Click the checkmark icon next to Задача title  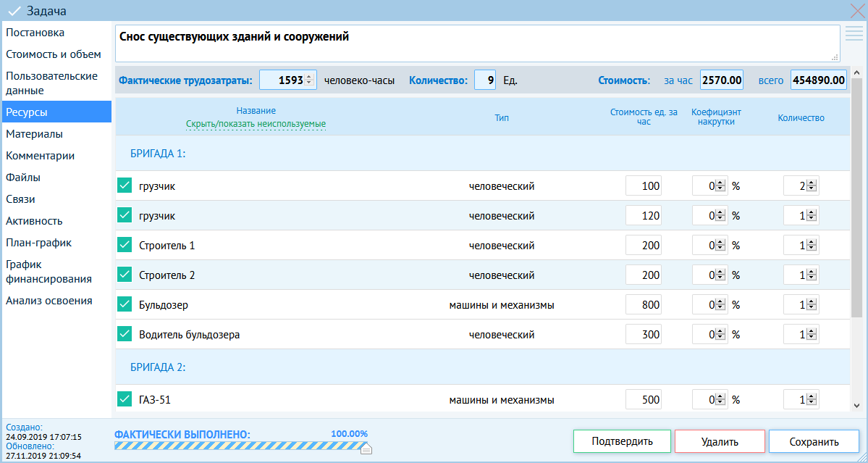point(14,11)
